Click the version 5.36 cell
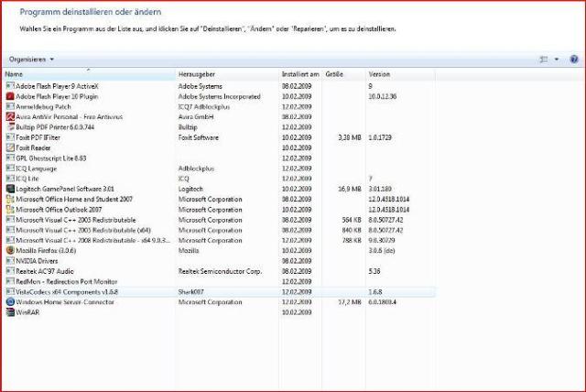Screen dimensions: 586x392 click(x=374, y=271)
